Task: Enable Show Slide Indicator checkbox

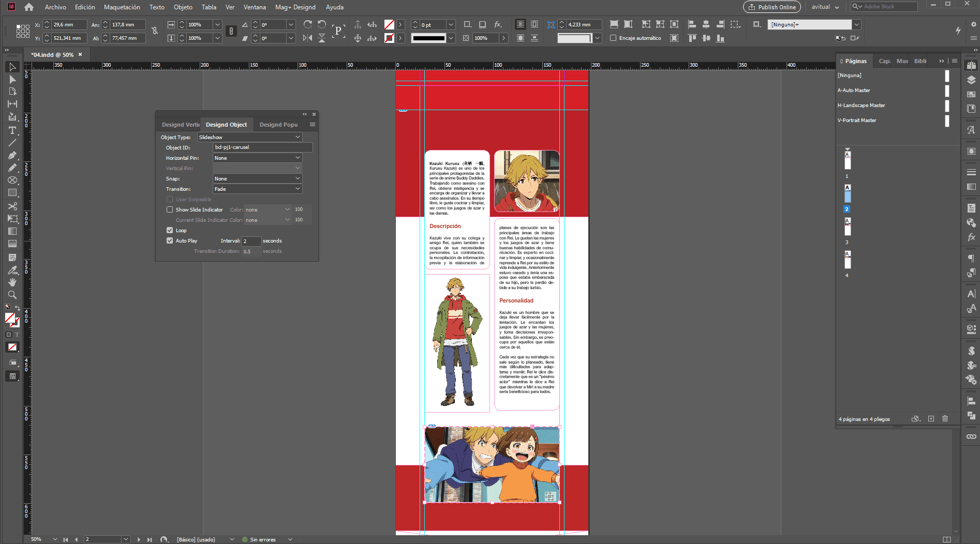Action: tap(170, 209)
